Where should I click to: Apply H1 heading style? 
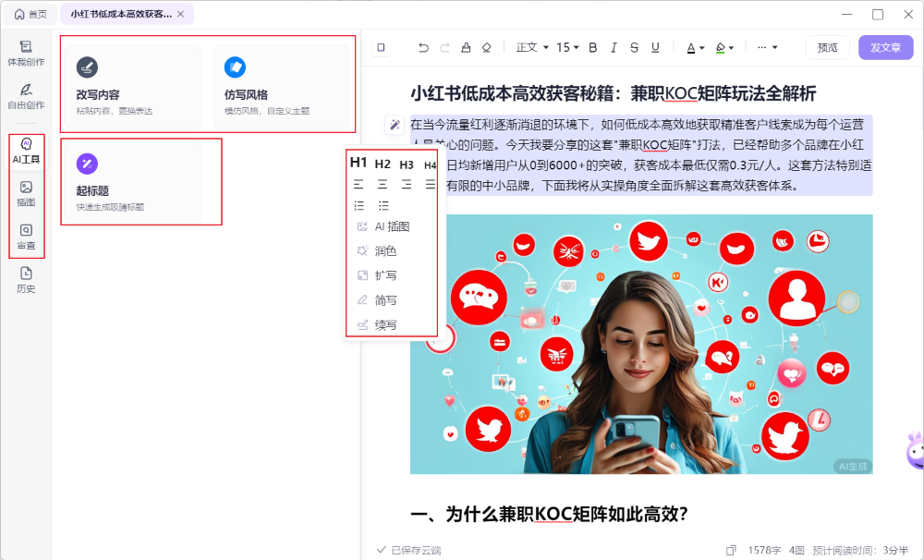click(359, 164)
